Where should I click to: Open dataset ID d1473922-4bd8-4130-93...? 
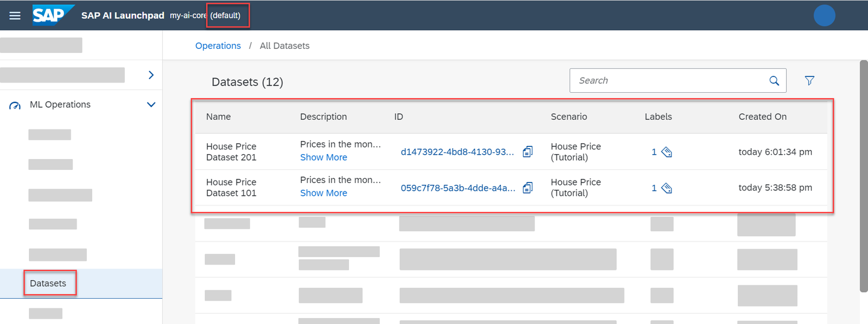(x=458, y=152)
